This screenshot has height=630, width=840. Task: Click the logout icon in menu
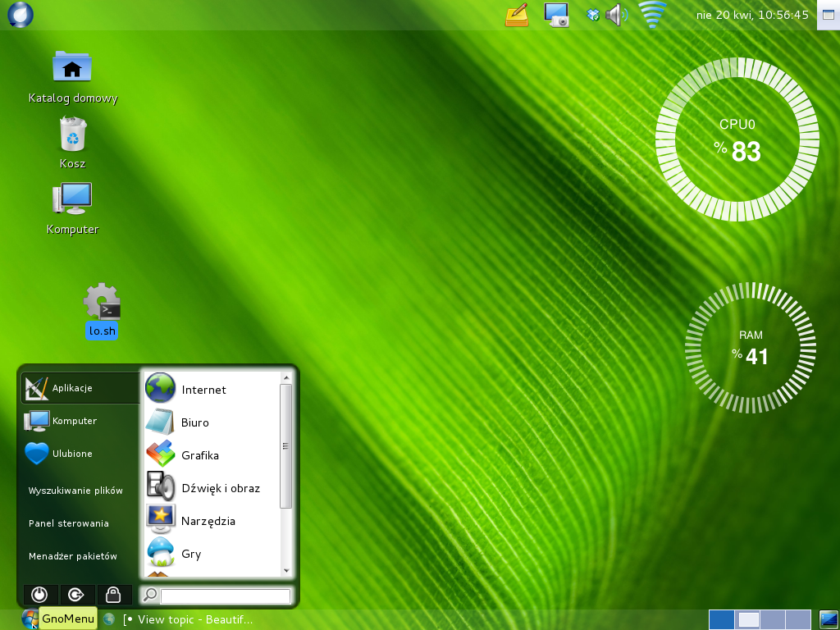pyautogui.click(x=76, y=595)
